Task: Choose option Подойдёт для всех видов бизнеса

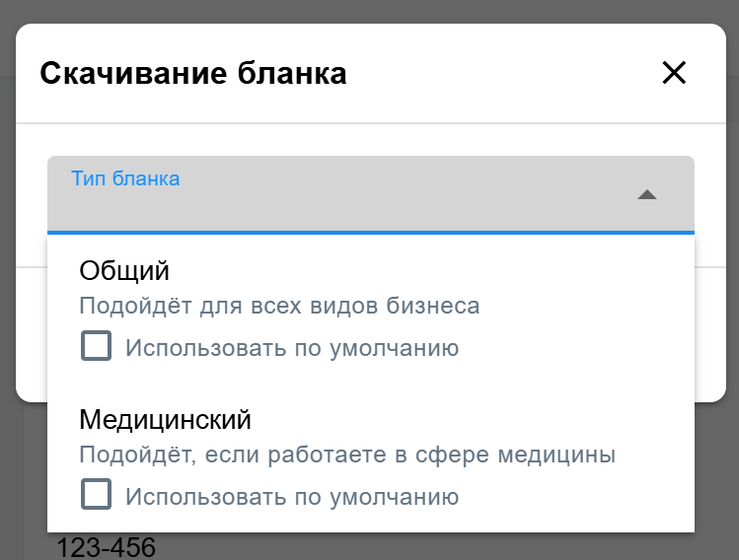Action: click(279, 306)
